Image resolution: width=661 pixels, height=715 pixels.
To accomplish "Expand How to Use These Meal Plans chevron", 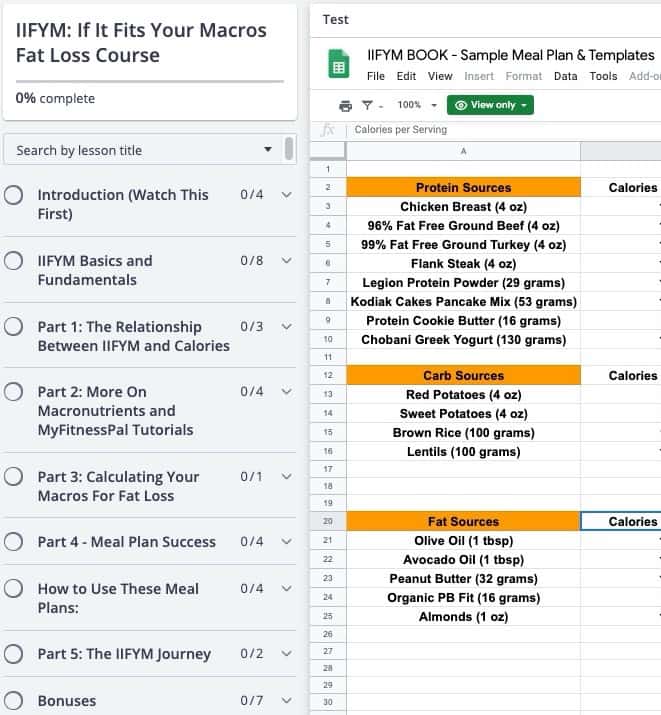I will click(x=287, y=588).
